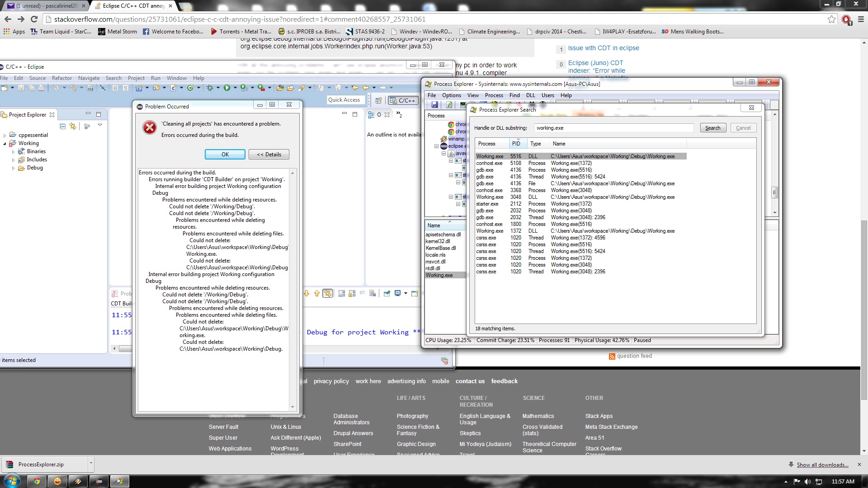This screenshot has height=488, width=868.
Task: Open Stack Overflow question feed icon
Action: (612, 357)
